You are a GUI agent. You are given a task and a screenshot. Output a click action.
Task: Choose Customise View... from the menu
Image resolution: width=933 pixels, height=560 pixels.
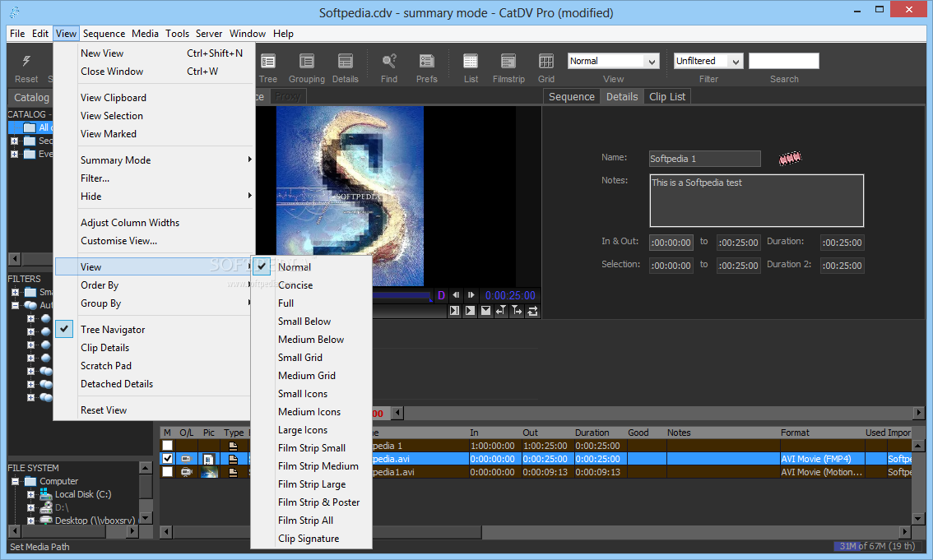(x=154, y=241)
